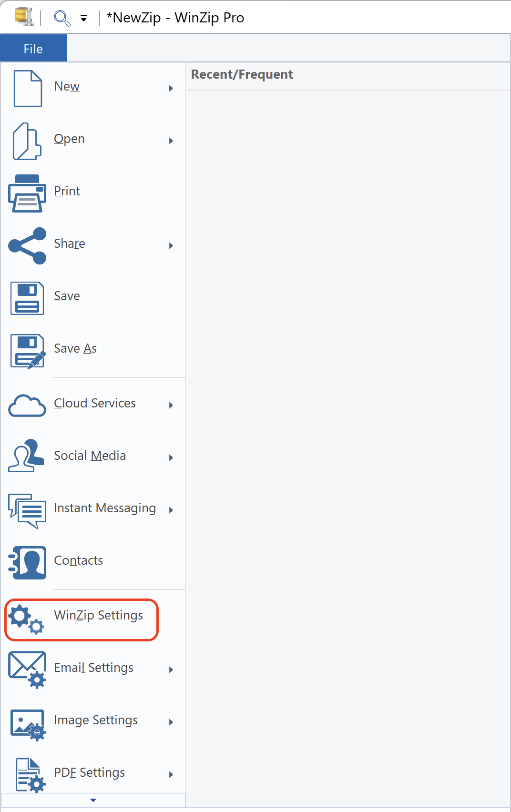Open WinZip Settings from the menu
This screenshot has height=812, width=511.
coord(98,615)
